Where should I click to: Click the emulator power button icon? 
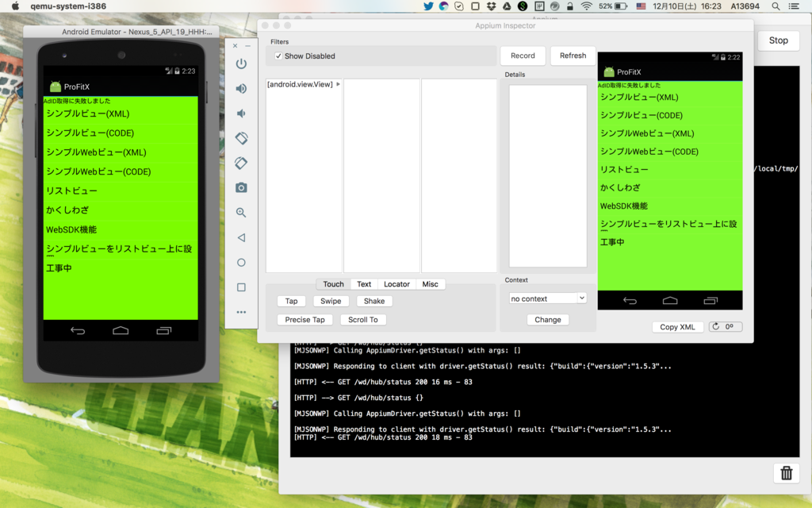(x=241, y=63)
